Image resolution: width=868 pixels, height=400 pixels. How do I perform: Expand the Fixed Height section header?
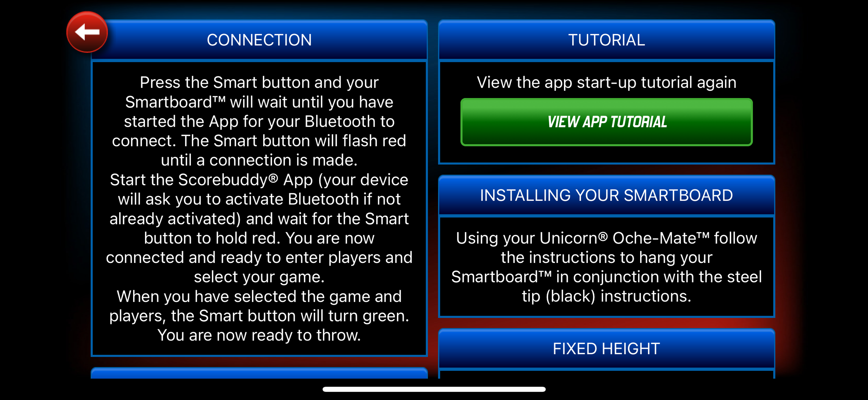(606, 349)
